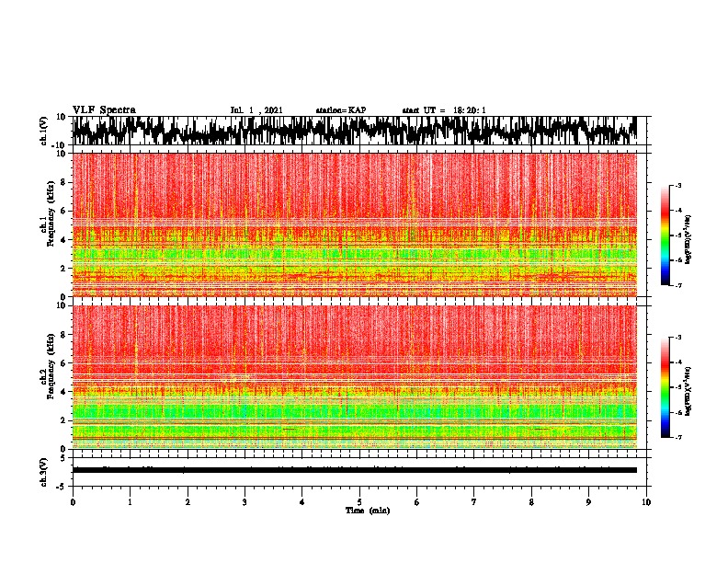This screenshot has width=728, height=563.
Task: Click tick label "8" on the time axis
Action: (x=531, y=502)
